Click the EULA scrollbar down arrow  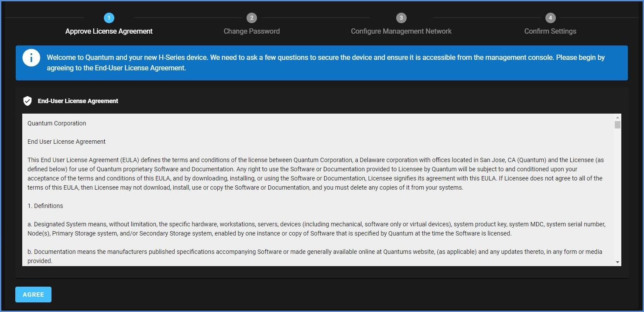pyautogui.click(x=617, y=262)
